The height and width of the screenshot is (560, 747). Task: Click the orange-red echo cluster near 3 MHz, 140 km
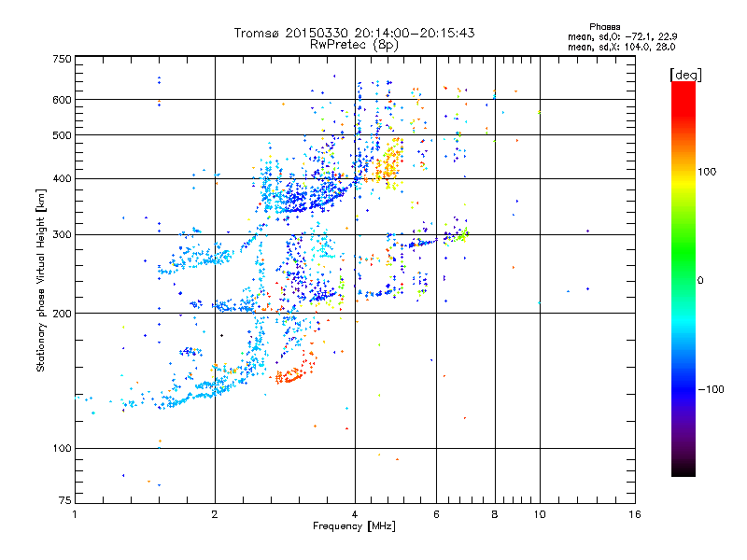pos(289,375)
